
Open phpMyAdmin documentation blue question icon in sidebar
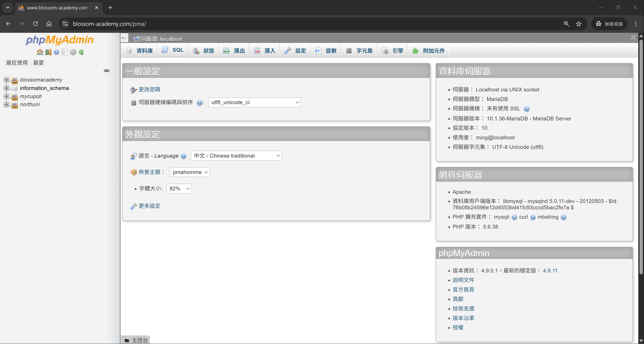click(57, 52)
